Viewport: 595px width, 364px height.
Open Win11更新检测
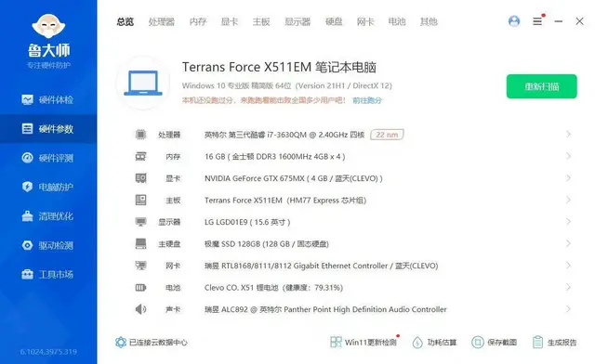(364, 343)
